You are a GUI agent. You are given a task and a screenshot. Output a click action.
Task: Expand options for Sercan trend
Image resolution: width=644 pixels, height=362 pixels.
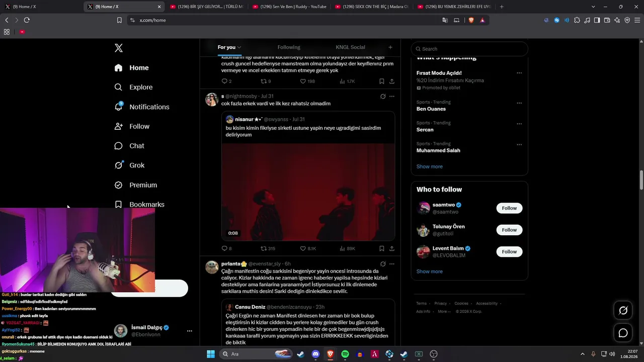519,124
